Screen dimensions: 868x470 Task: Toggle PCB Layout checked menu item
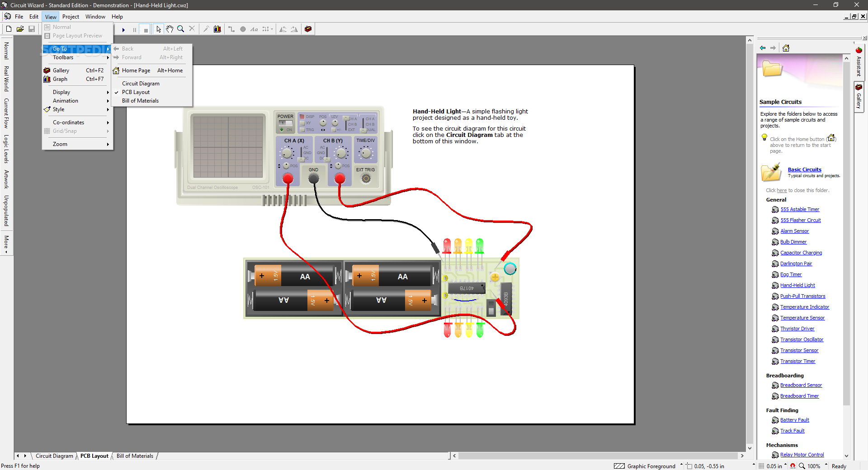tap(152, 92)
